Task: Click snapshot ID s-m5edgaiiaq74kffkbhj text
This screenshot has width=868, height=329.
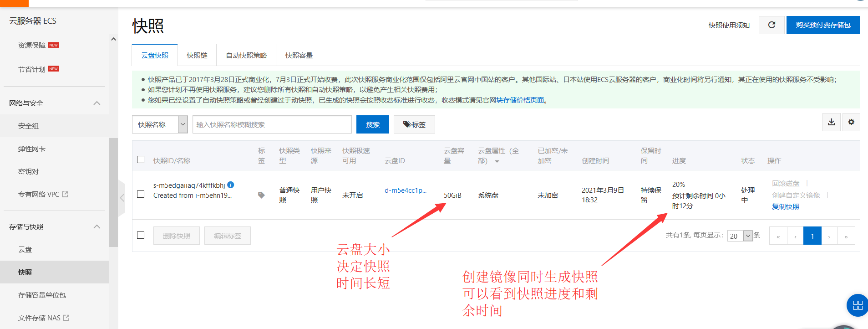Action: [189, 185]
